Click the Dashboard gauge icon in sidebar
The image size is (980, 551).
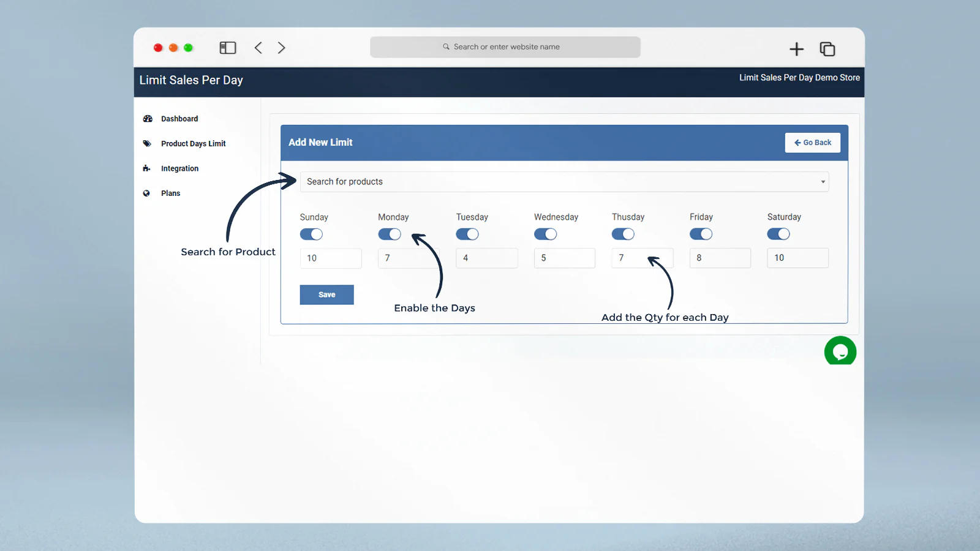coord(148,119)
